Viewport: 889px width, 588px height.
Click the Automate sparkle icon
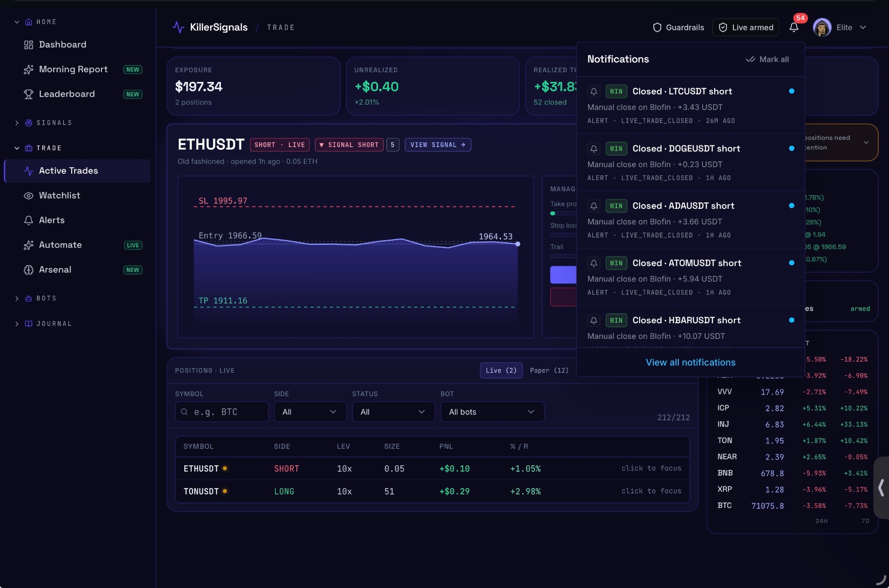coord(29,245)
